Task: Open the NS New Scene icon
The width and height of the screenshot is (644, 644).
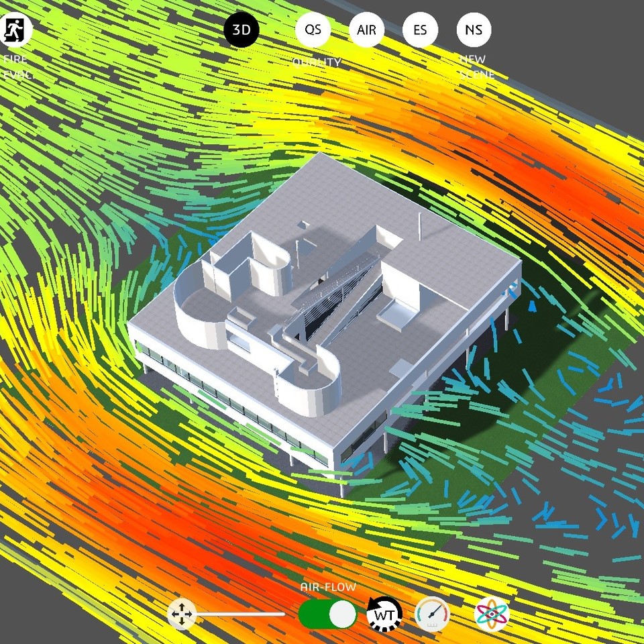Action: coord(474,30)
